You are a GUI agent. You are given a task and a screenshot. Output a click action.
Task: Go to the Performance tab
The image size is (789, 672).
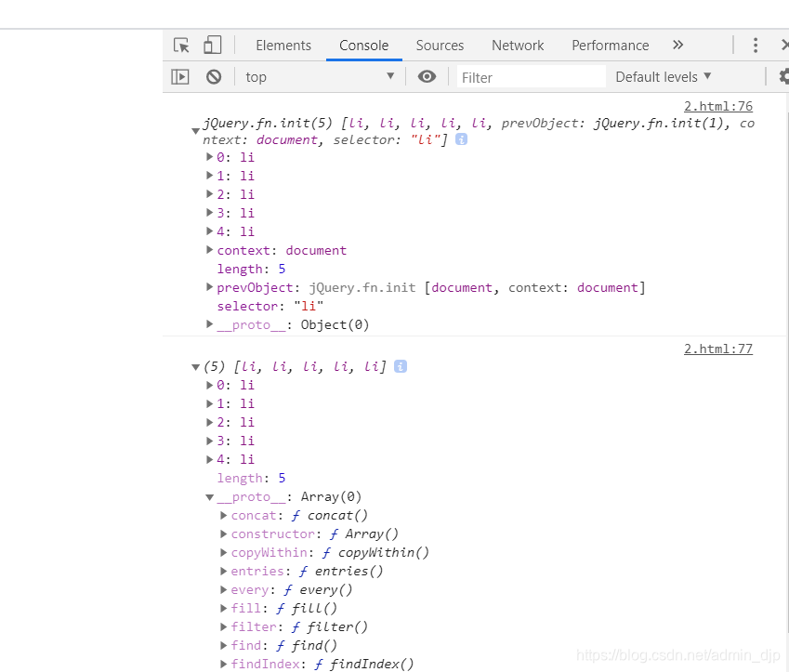pos(611,46)
